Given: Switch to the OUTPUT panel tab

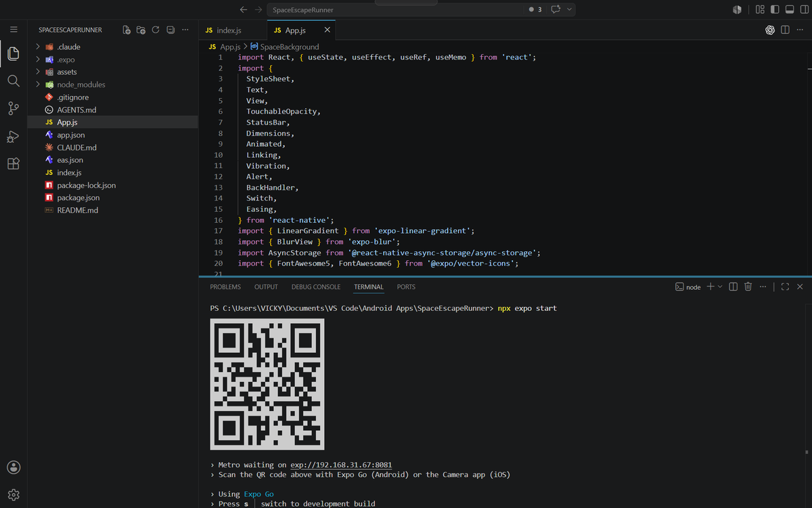Looking at the screenshot, I should (266, 287).
